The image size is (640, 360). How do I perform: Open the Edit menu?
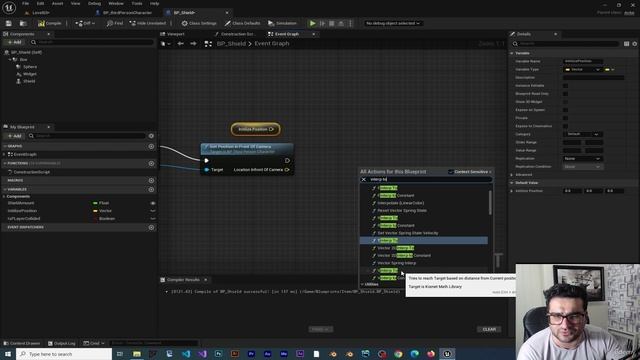click(x=40, y=3)
